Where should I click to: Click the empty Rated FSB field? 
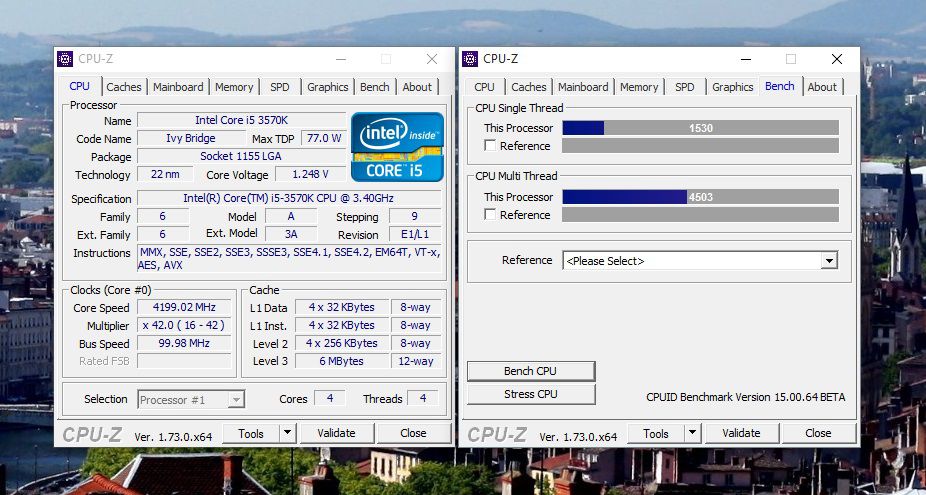point(184,362)
